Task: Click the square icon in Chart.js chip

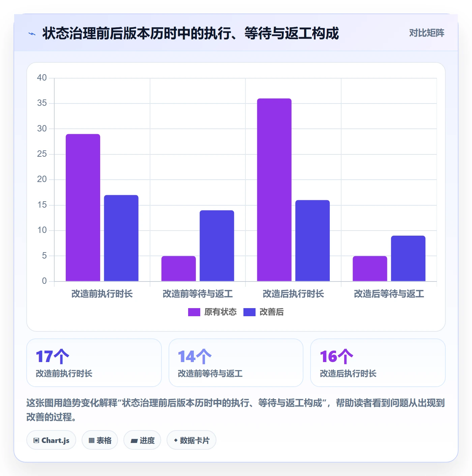Action: 36,440
